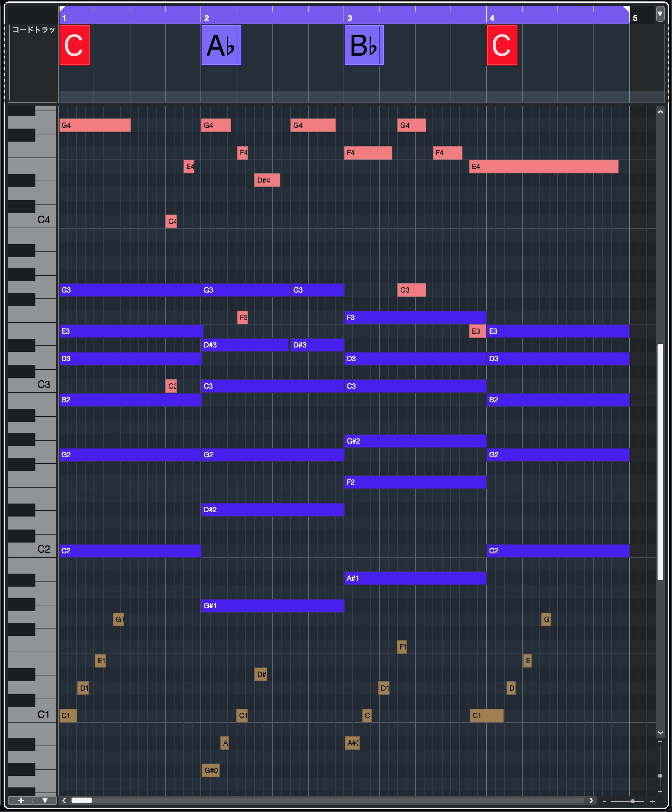Click the horizontal scrollbar left arrow
The width and height of the screenshot is (672, 812).
64,800
